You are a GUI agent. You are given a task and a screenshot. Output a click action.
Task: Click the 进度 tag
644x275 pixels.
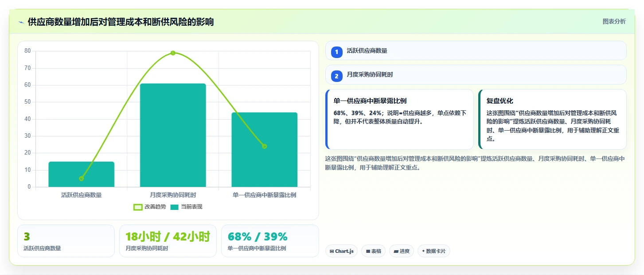(x=402, y=251)
